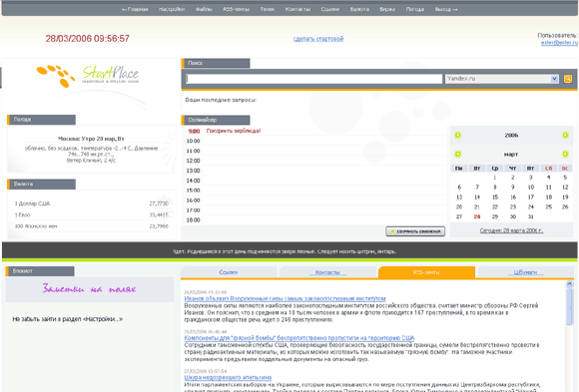The image size is (579, 392).
Task: Open Настройки in top navigation
Action: click(172, 9)
